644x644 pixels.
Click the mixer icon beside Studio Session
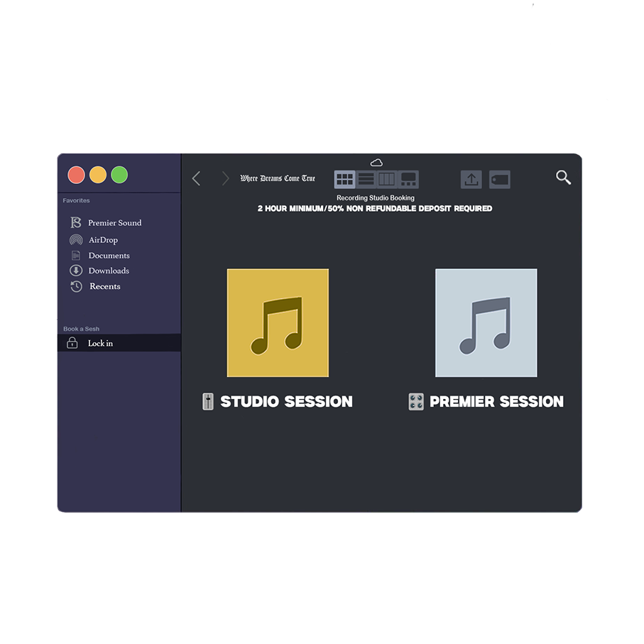coord(208,401)
